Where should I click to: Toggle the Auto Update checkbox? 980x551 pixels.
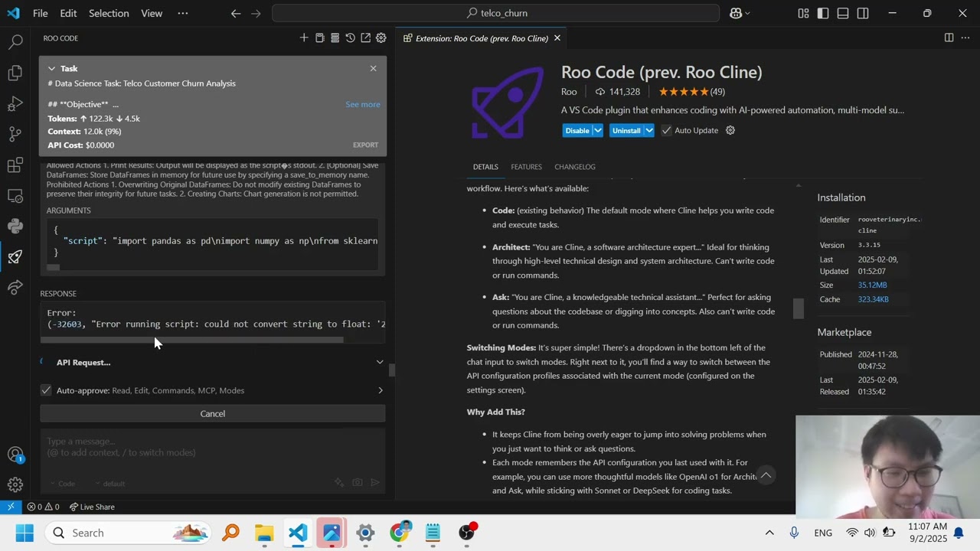666,130
